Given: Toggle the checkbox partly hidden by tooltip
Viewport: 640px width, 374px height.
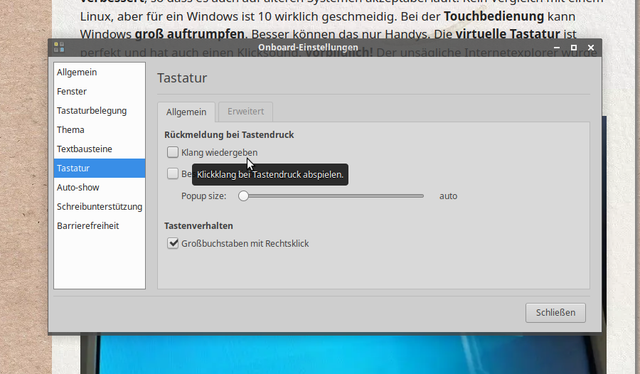Looking at the screenshot, I should [x=173, y=174].
